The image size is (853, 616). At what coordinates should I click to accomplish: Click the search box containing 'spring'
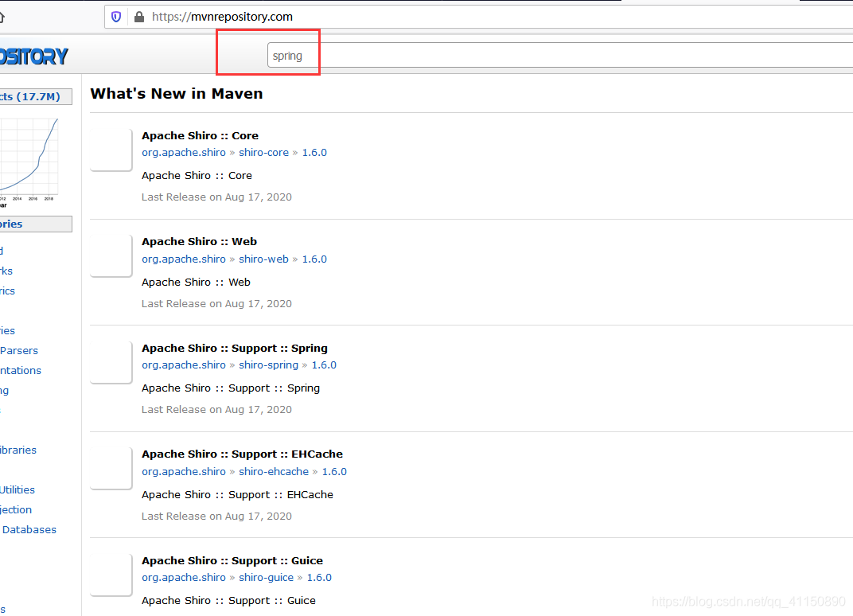coord(560,56)
